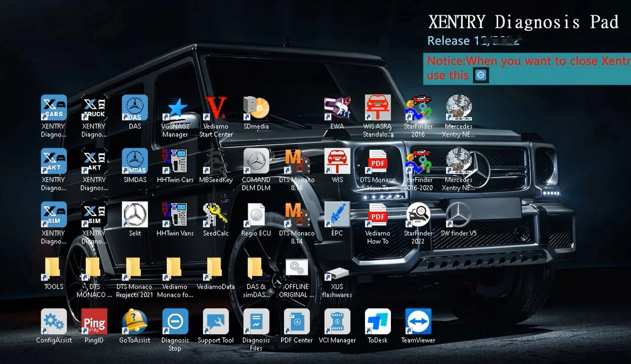This screenshot has height=364, width=631.
Task: Click the Diagnosis Stop shortcut
Action: pos(175,322)
